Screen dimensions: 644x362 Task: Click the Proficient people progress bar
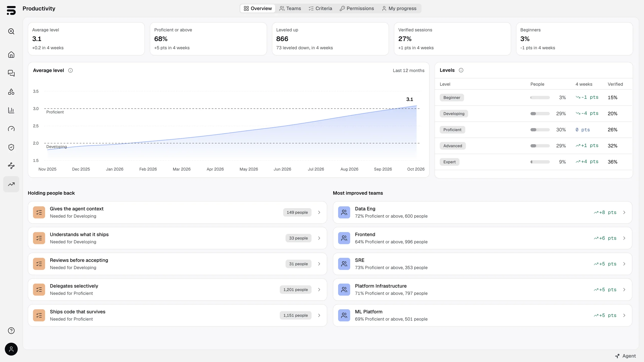(540, 130)
